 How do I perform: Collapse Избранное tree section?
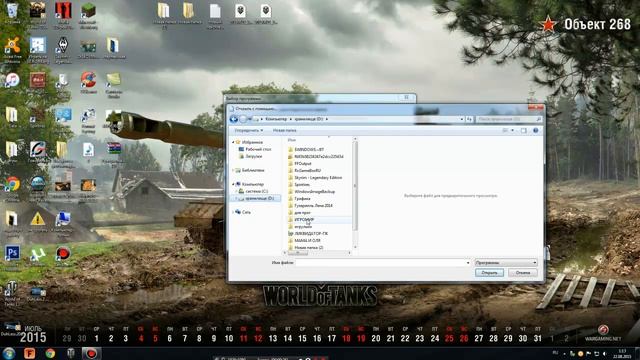pos(233,142)
